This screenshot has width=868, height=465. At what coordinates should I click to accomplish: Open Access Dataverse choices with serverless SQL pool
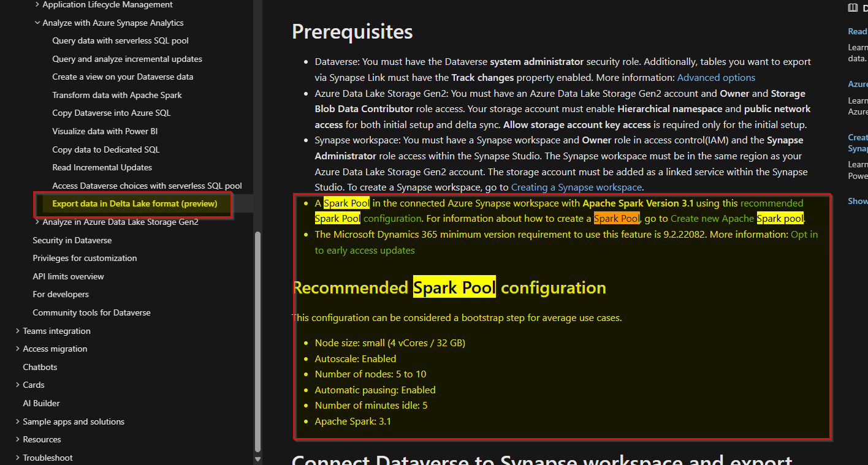pyautogui.click(x=147, y=186)
